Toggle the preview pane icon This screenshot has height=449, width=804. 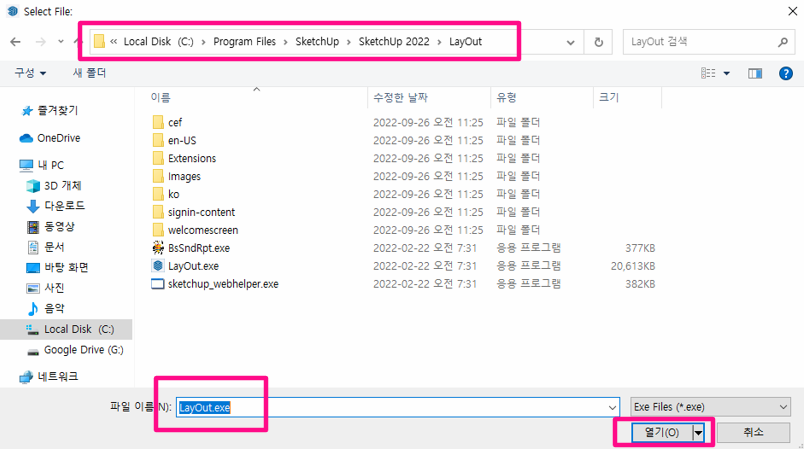(x=755, y=73)
